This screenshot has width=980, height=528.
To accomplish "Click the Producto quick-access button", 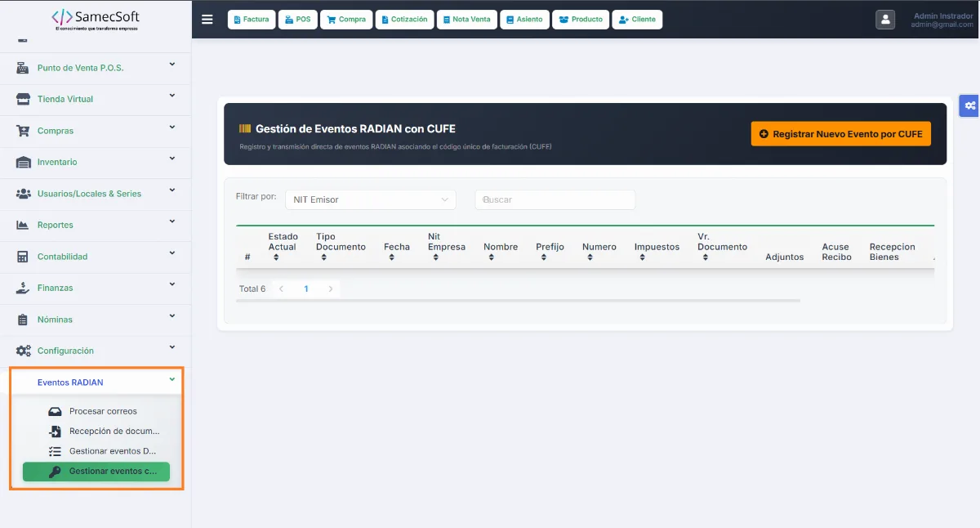I will tap(581, 20).
